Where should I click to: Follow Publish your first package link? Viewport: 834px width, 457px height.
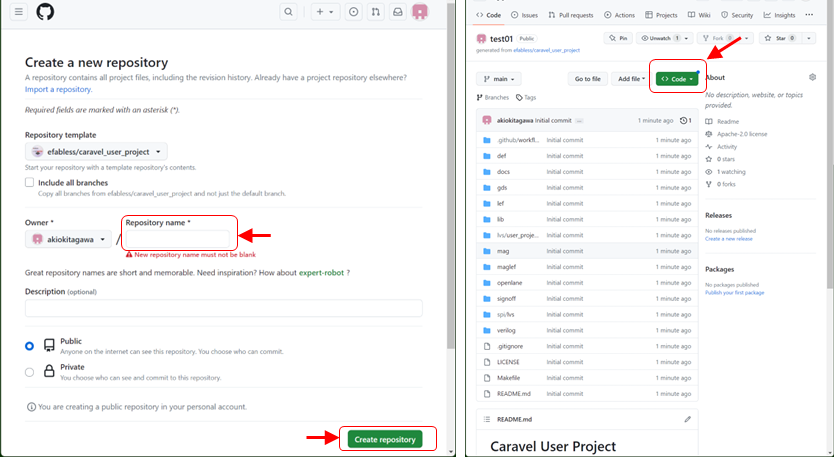pos(735,293)
